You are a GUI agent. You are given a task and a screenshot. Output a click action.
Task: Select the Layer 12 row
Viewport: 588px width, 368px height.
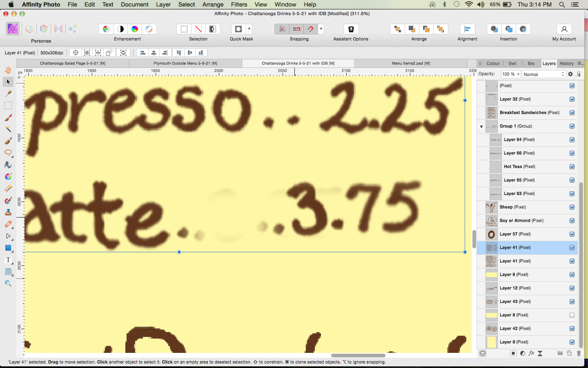click(x=527, y=288)
